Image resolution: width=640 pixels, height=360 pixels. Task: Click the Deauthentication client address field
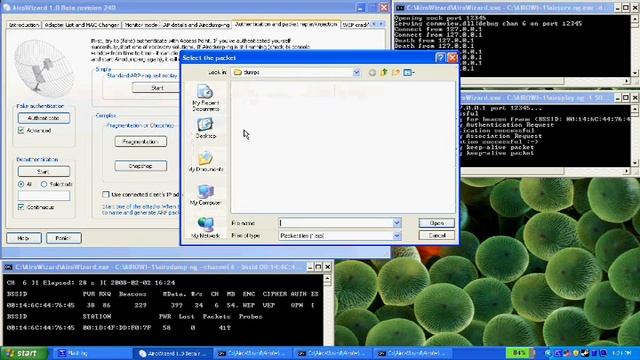(x=44, y=196)
